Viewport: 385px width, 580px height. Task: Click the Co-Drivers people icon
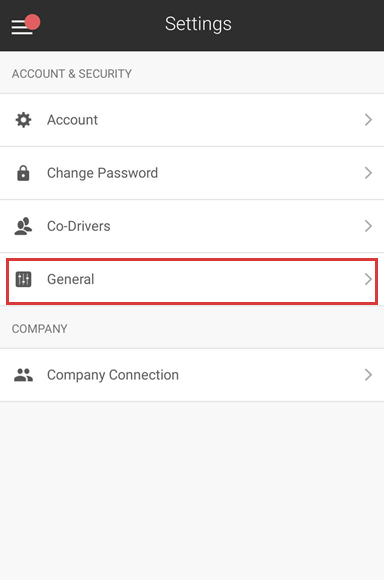pyautogui.click(x=23, y=226)
